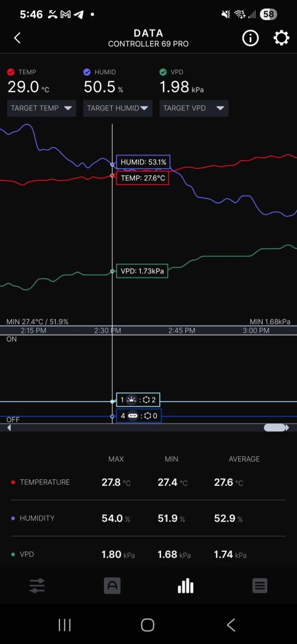Open the info icon in the header
Screen dimensions: 297x644
click(250, 38)
